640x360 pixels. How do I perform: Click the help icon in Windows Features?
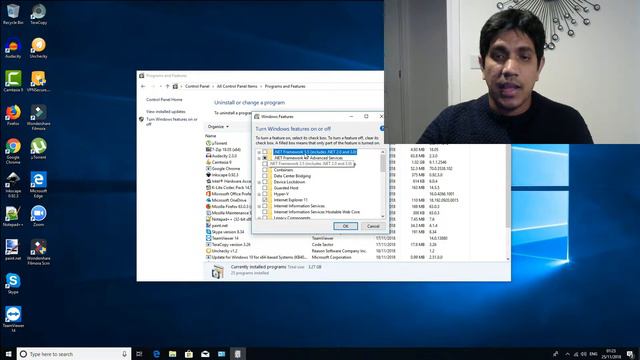(x=382, y=129)
